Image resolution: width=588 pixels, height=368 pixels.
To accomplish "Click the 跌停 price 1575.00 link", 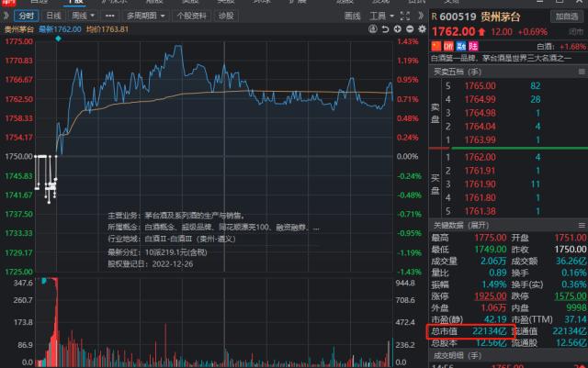I will click(x=571, y=296).
